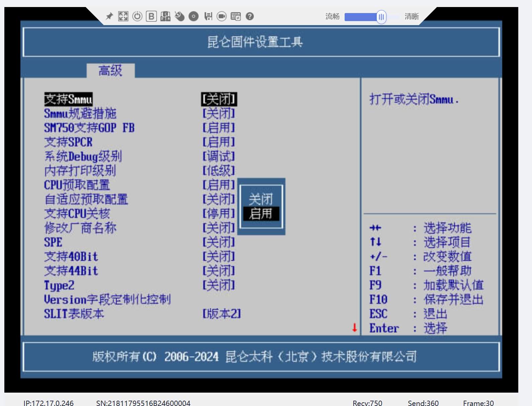Select 支持40Bit setting
The image size is (532, 406).
[x=71, y=257]
